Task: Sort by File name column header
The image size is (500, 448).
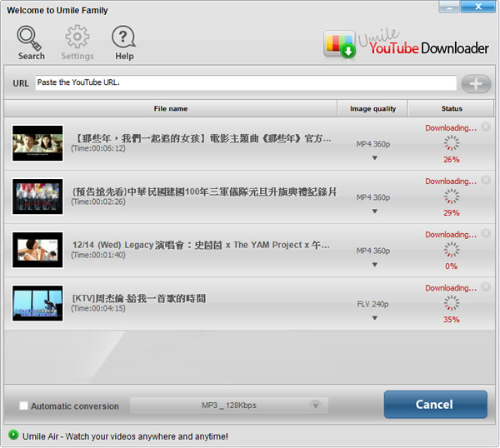Action: [x=171, y=108]
